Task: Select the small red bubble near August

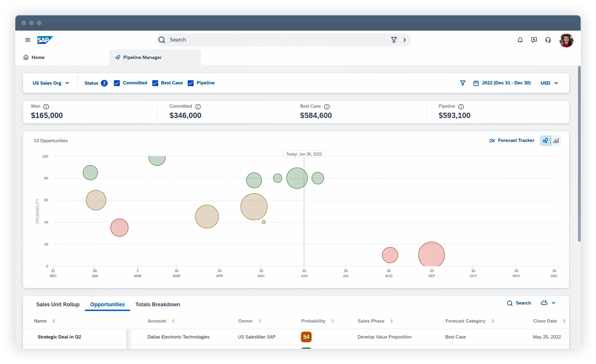Action: click(390, 255)
